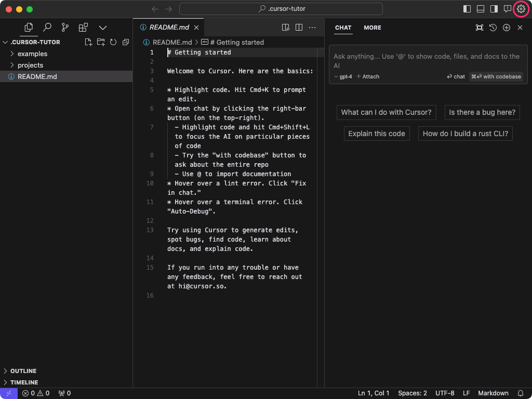Select the README.md editor tab
This screenshot has height=399, width=532.
coord(168,28)
